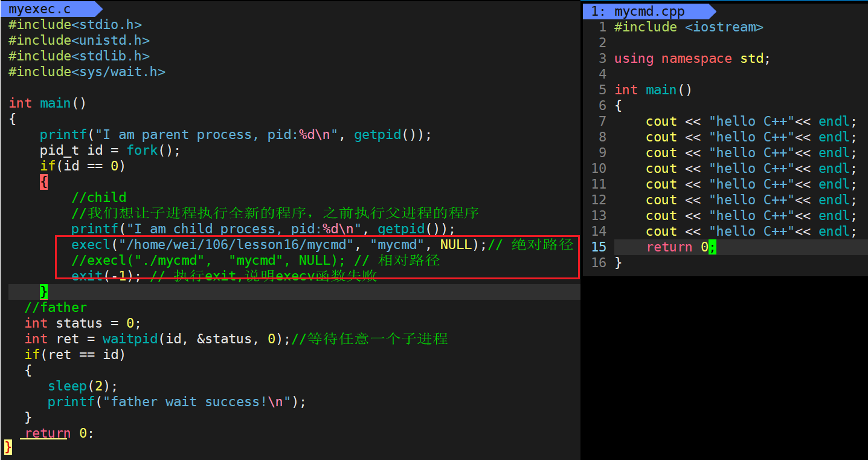Click the 'I am parent process' printf line
868x460 pixels.
coord(236,135)
